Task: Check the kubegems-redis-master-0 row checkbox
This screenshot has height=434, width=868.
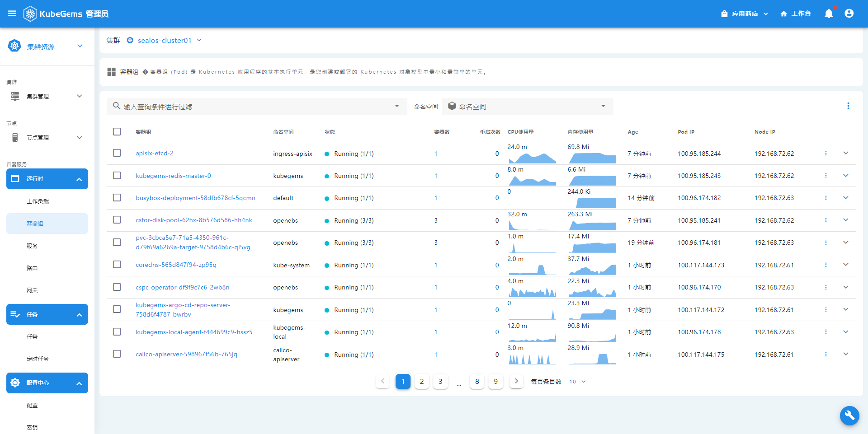Action: click(x=117, y=175)
